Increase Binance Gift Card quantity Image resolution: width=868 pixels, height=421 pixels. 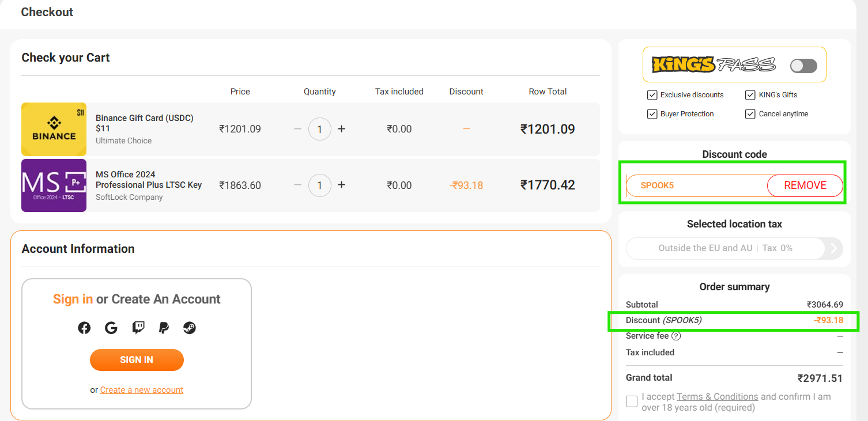point(342,129)
